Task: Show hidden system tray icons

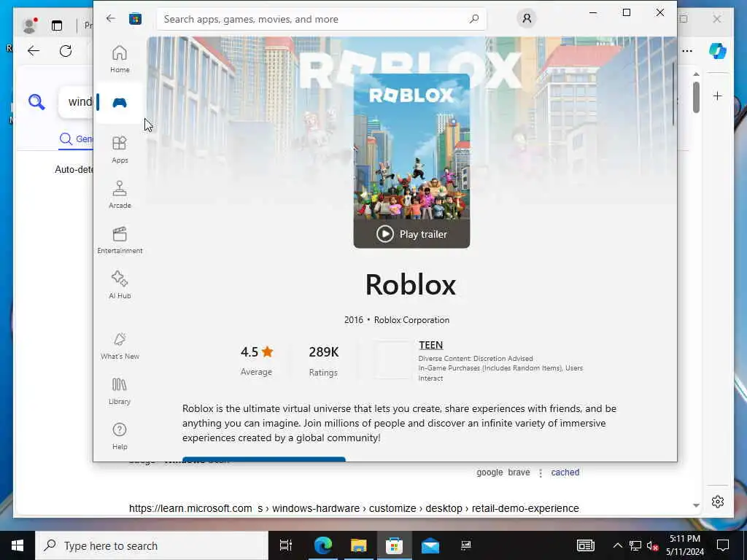Action: coord(617,545)
